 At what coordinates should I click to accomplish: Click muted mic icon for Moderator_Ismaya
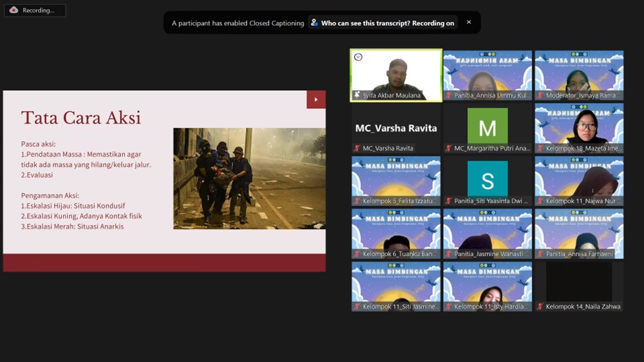[x=540, y=95]
